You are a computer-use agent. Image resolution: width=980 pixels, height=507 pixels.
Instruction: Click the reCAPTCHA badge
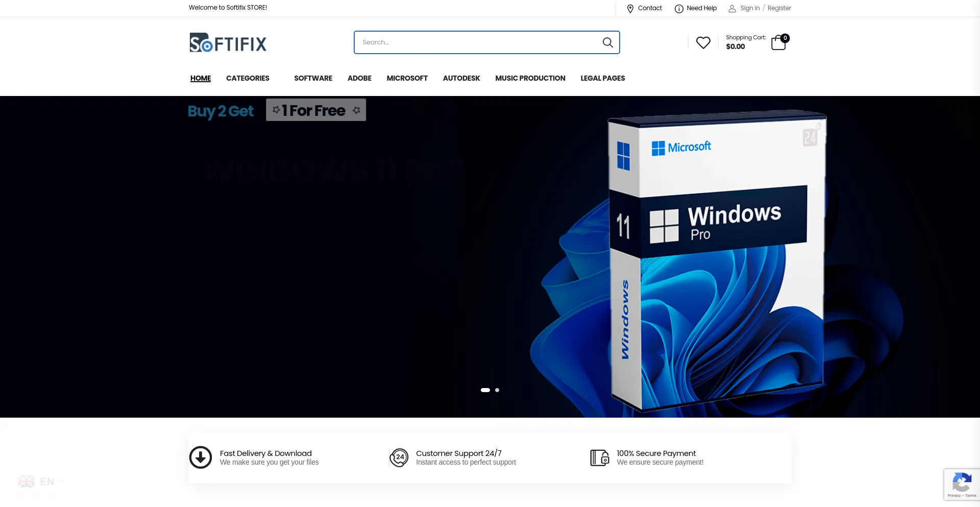pyautogui.click(x=962, y=484)
